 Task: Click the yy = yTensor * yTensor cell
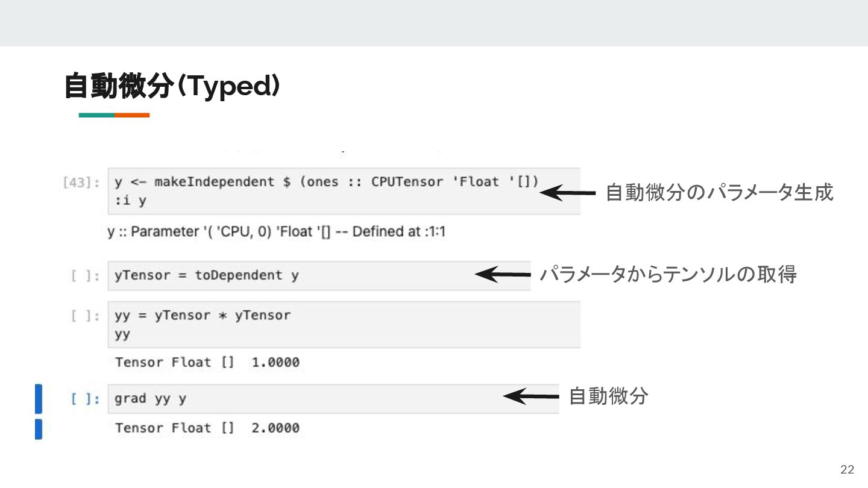pos(344,324)
